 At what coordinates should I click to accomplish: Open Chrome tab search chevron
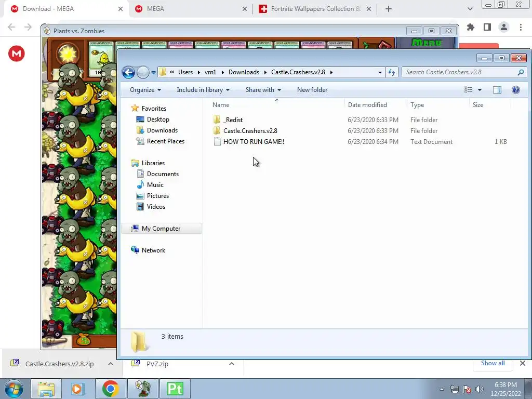pos(470,9)
